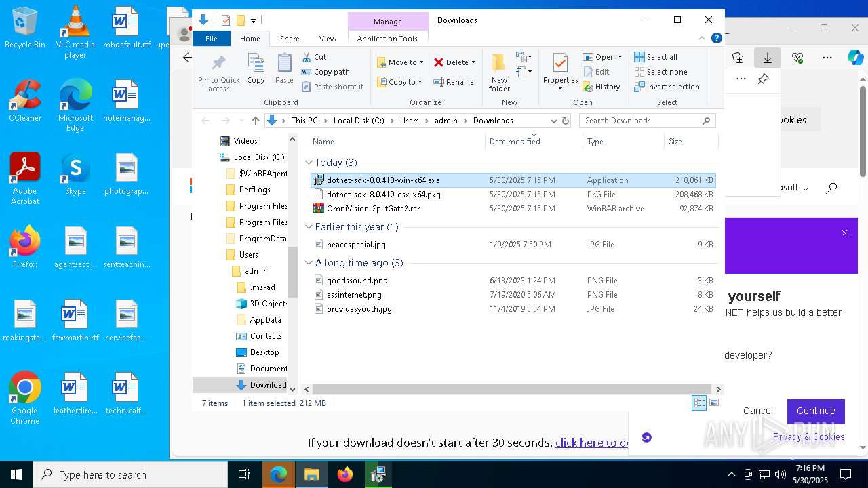The height and width of the screenshot is (488, 868).
Task: Sort by Name column header
Action: coord(397,142)
